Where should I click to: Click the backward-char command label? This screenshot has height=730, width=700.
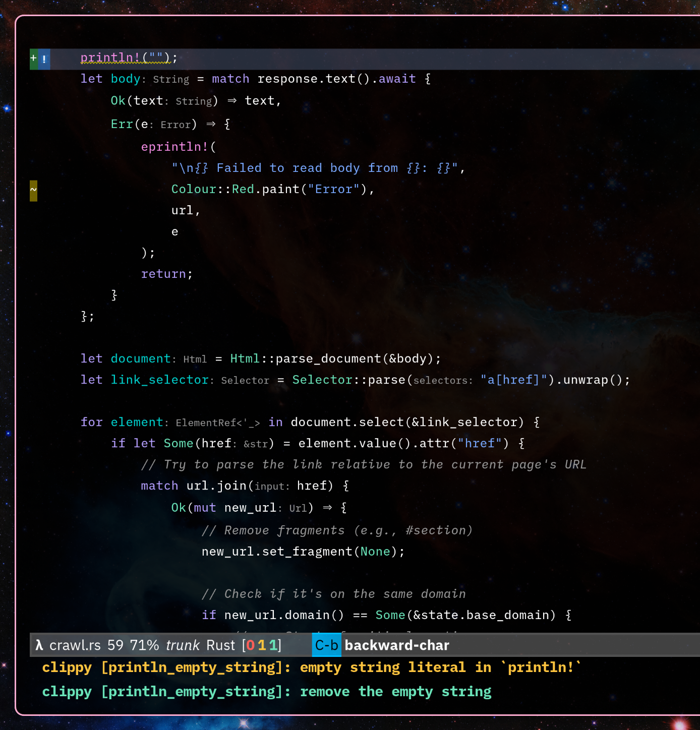pos(397,645)
